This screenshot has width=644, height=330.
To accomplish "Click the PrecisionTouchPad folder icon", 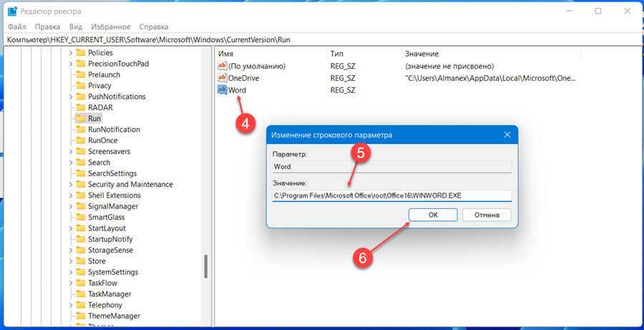I will (x=80, y=64).
